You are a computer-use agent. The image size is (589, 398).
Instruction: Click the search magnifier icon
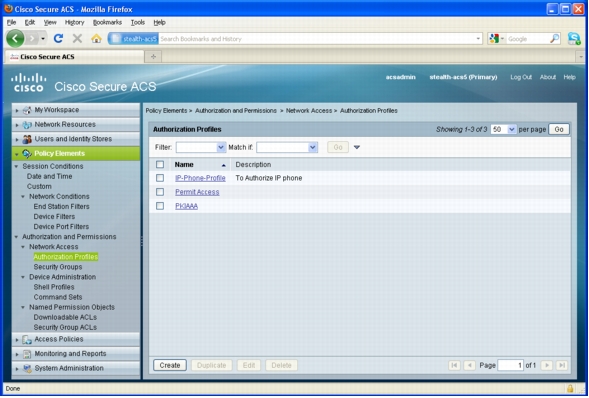[554, 38]
